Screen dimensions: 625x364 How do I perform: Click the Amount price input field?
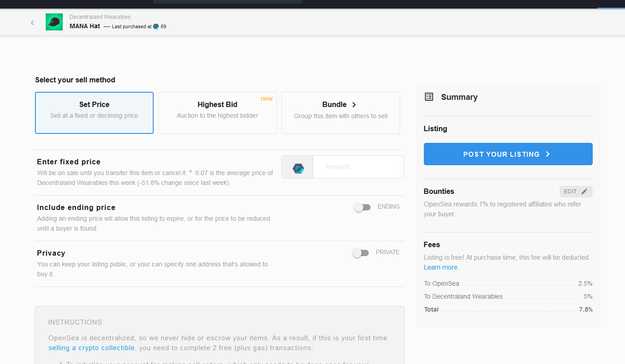[358, 167]
